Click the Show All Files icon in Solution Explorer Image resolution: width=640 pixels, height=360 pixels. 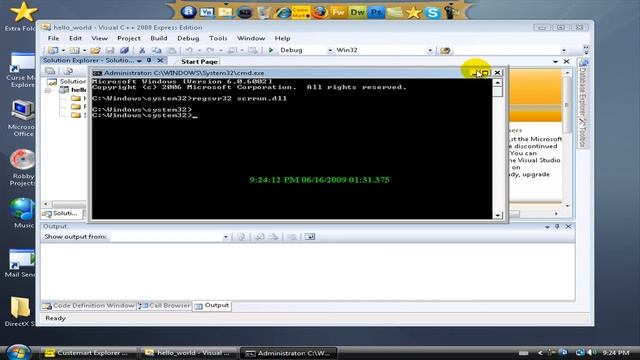point(68,71)
